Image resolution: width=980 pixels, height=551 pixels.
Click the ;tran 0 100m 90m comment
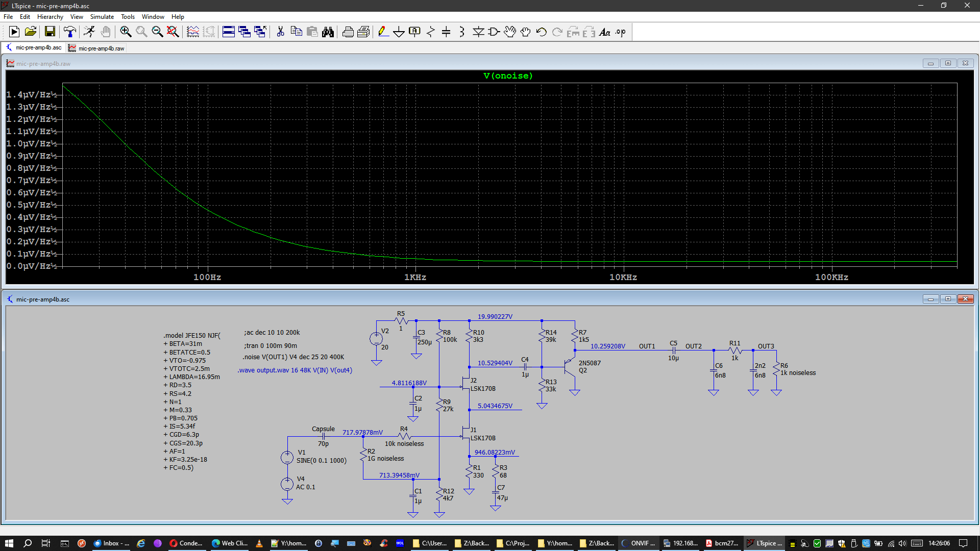pyautogui.click(x=271, y=346)
